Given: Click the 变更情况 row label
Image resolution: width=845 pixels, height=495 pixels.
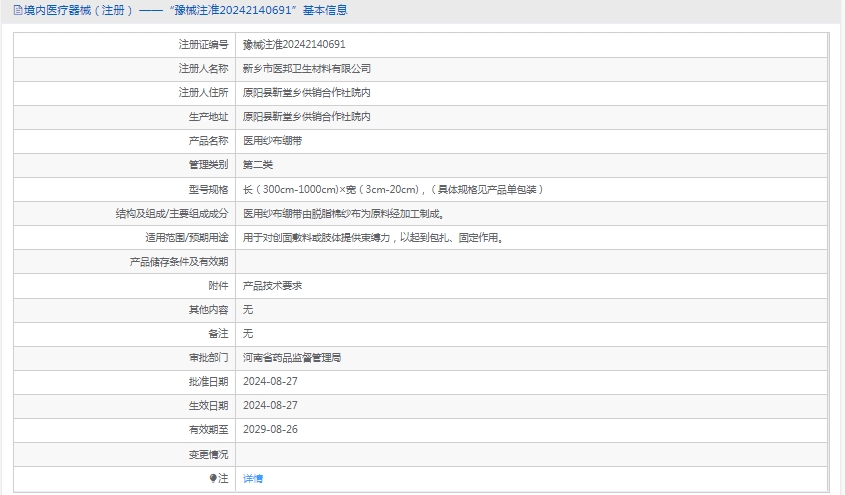Looking at the screenshot, I should click(x=208, y=453).
